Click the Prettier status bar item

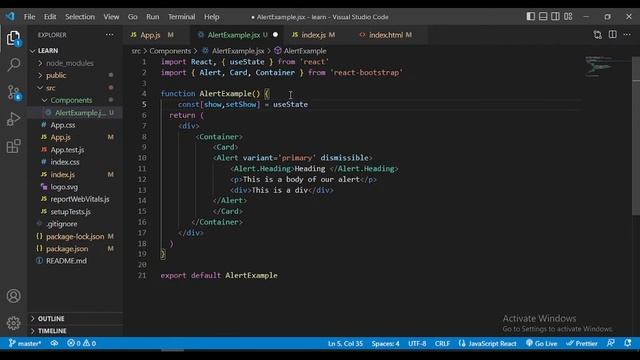click(x=582, y=344)
